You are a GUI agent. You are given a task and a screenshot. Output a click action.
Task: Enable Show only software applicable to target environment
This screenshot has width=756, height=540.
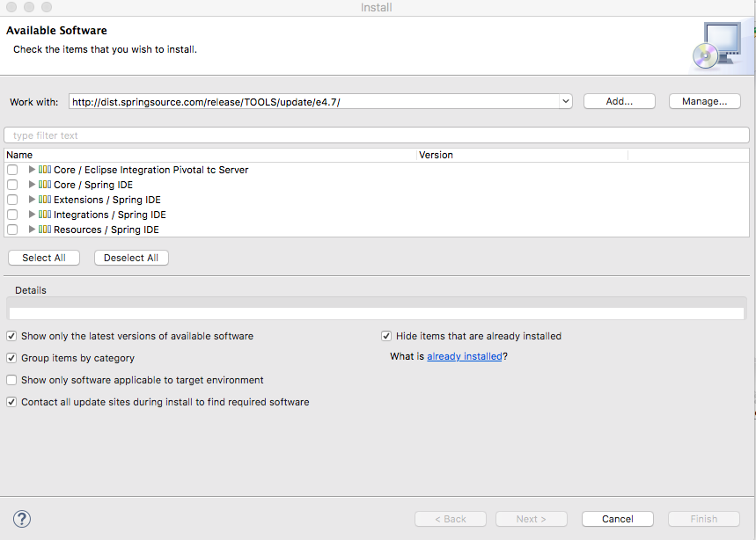tap(11, 380)
